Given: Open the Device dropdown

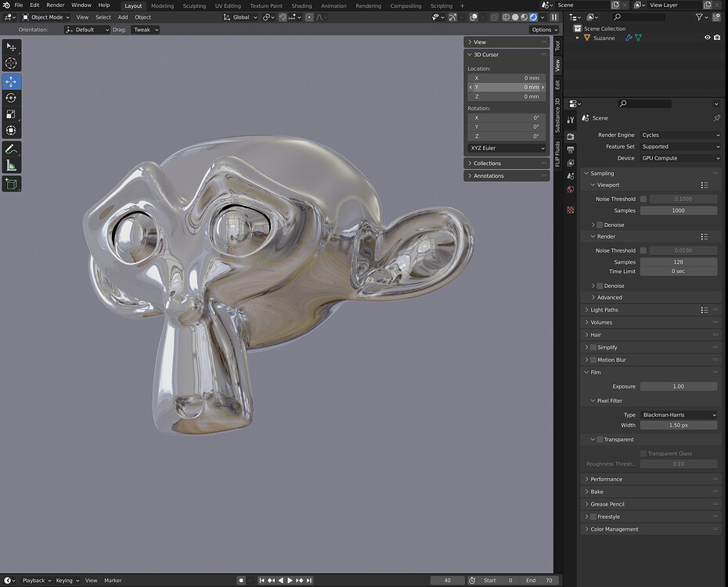Looking at the screenshot, I should (x=680, y=158).
